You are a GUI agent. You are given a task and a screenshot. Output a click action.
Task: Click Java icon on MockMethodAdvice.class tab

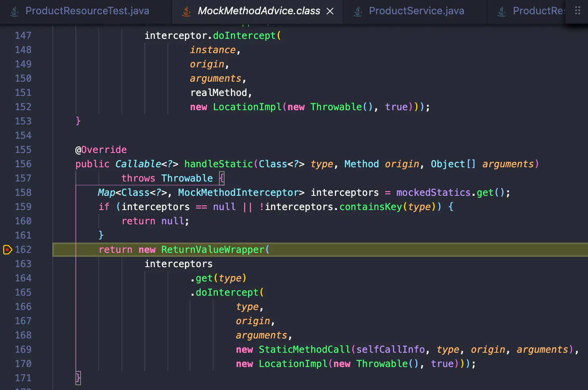tap(186, 11)
